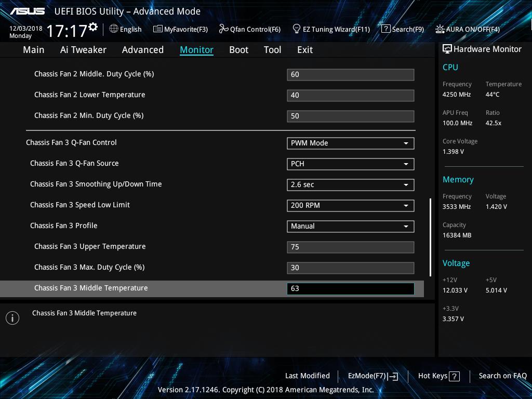Select the Monitor tab
This screenshot has height=399, width=532.
click(196, 50)
